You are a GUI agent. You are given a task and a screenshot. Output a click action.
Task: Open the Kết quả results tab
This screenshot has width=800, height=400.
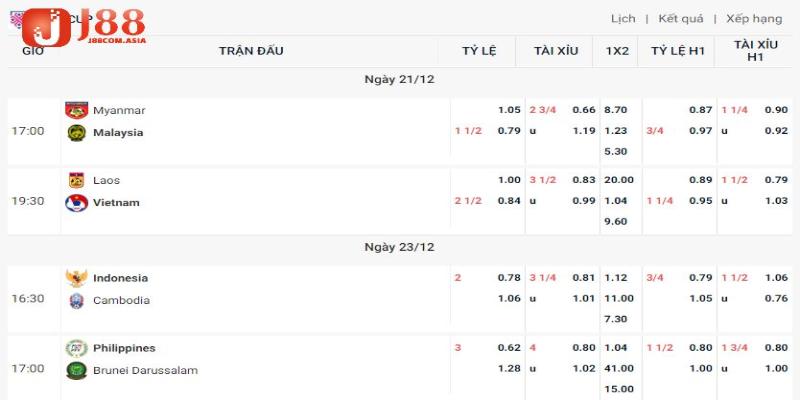681,19
